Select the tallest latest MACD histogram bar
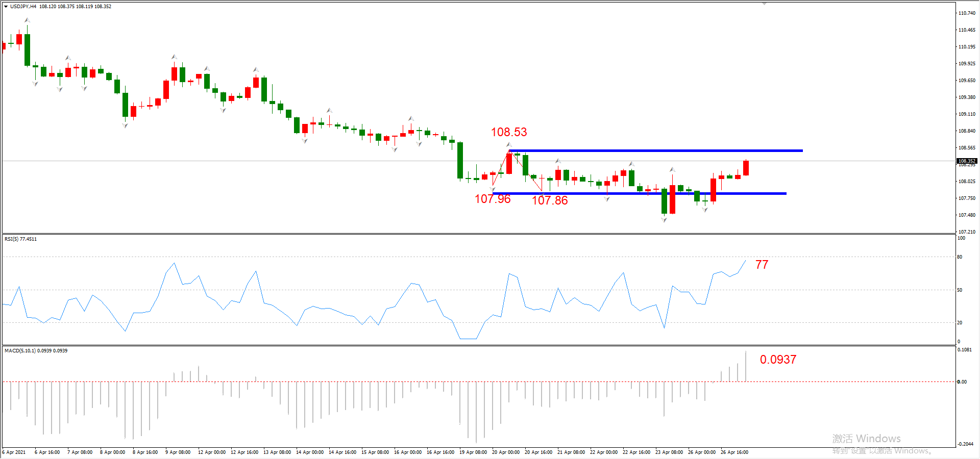The image size is (980, 459). [x=746, y=366]
